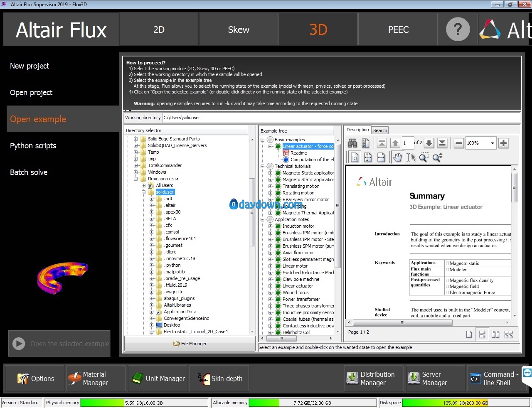Switch to single page layout
The height and width of the screenshot is (408, 532).
(x=469, y=334)
